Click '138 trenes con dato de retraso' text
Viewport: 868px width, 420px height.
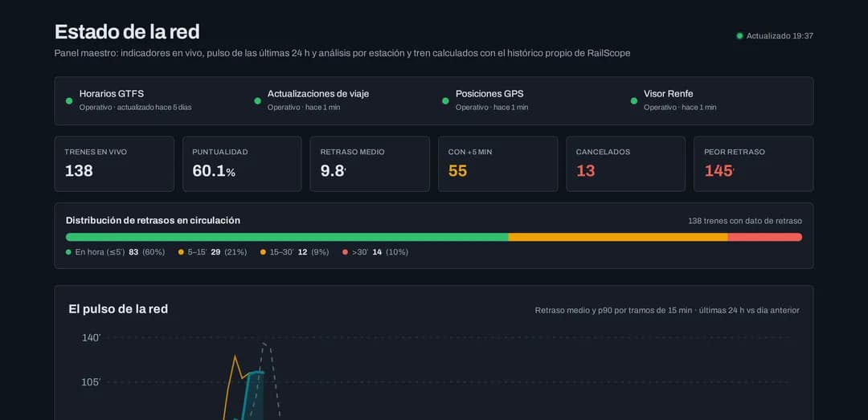tap(744, 221)
